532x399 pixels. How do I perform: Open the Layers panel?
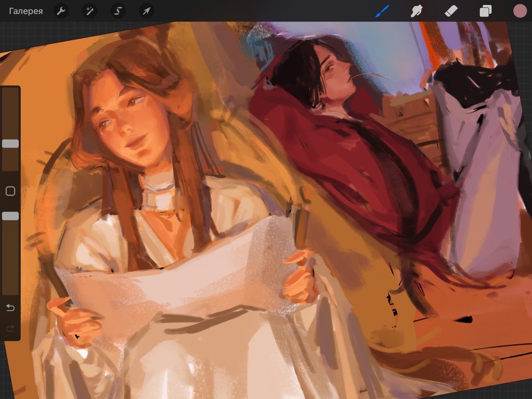coord(485,11)
